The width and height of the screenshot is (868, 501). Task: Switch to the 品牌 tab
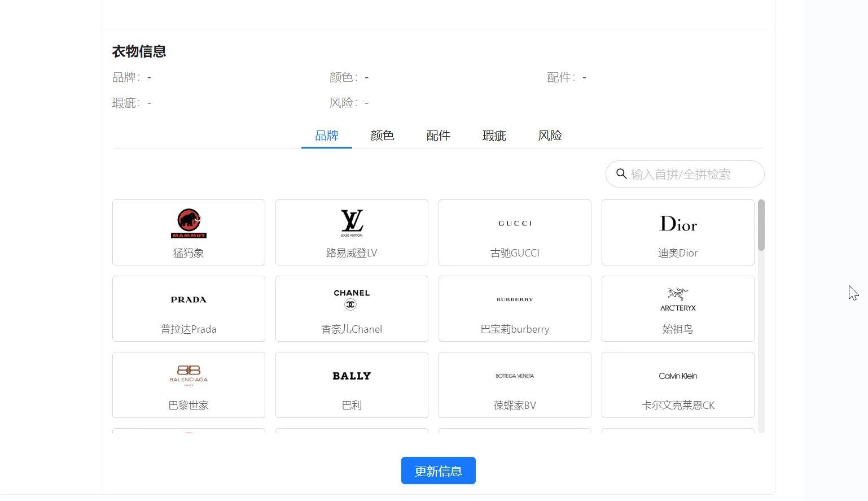pyautogui.click(x=327, y=136)
